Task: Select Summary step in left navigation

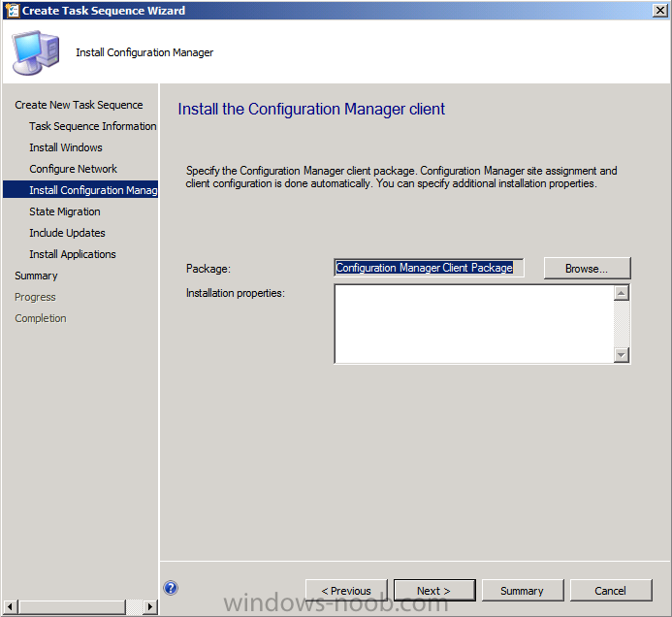Action: pyautogui.click(x=36, y=276)
